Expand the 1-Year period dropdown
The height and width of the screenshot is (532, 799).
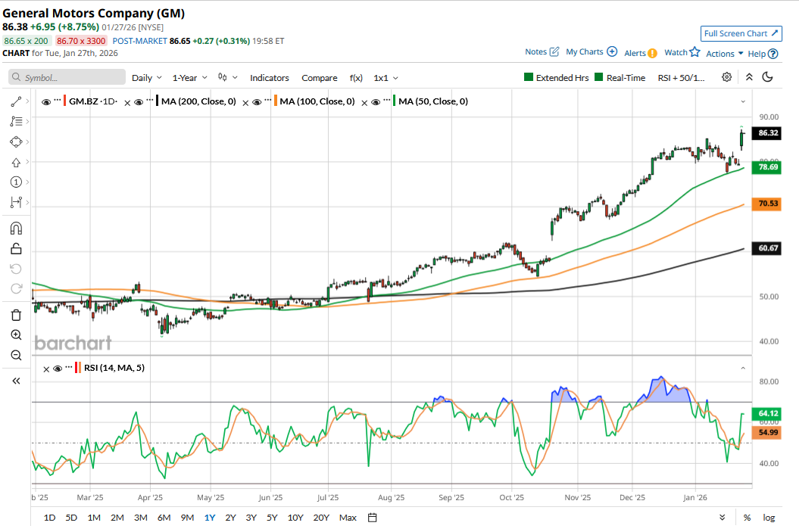[x=189, y=77]
